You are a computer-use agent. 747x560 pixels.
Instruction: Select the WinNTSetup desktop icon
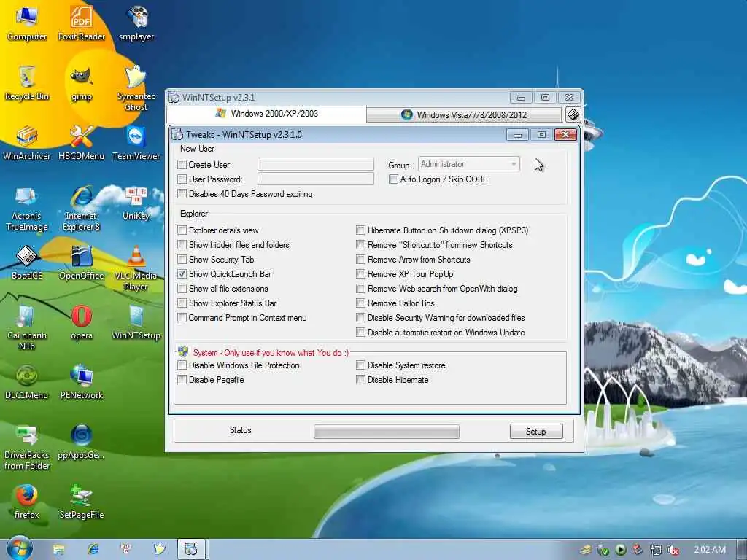(x=136, y=322)
